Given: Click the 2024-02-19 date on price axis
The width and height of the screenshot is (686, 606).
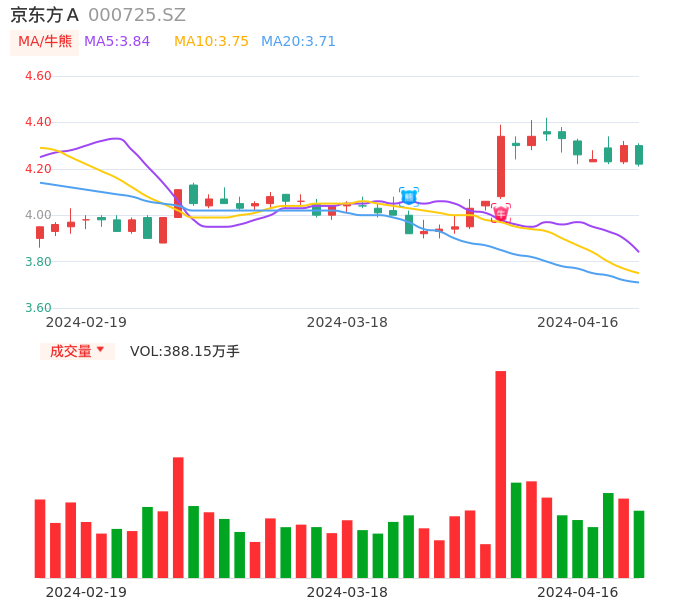Looking at the screenshot, I should [86, 322].
